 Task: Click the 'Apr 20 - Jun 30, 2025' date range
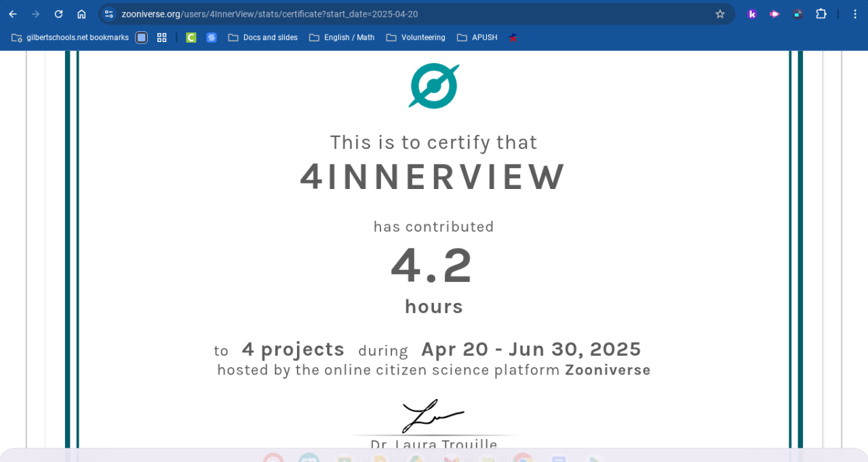pyautogui.click(x=531, y=350)
